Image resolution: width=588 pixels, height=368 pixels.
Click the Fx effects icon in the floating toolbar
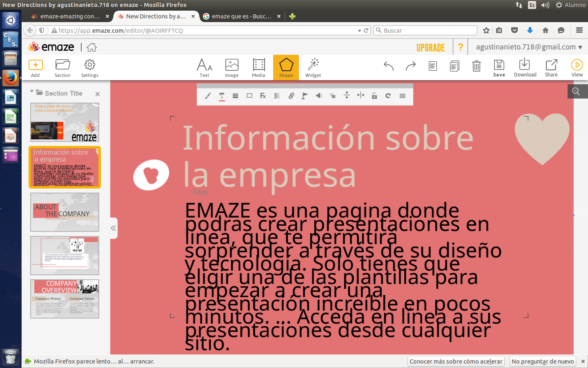[263, 96]
